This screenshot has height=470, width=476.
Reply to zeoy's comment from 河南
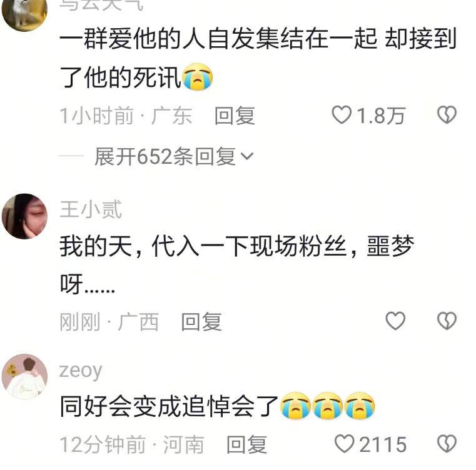(247, 444)
